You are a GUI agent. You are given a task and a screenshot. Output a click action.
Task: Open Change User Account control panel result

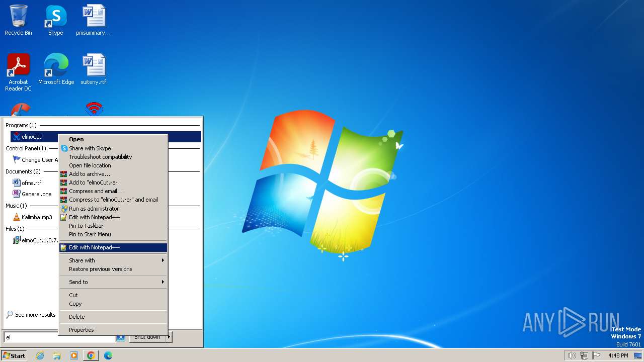point(35,160)
